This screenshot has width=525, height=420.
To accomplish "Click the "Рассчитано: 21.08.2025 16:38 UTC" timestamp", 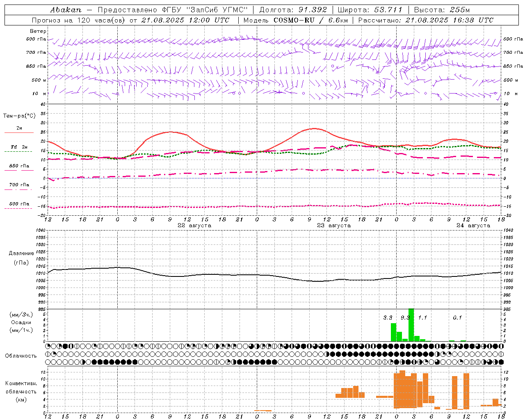I will (426, 20).
